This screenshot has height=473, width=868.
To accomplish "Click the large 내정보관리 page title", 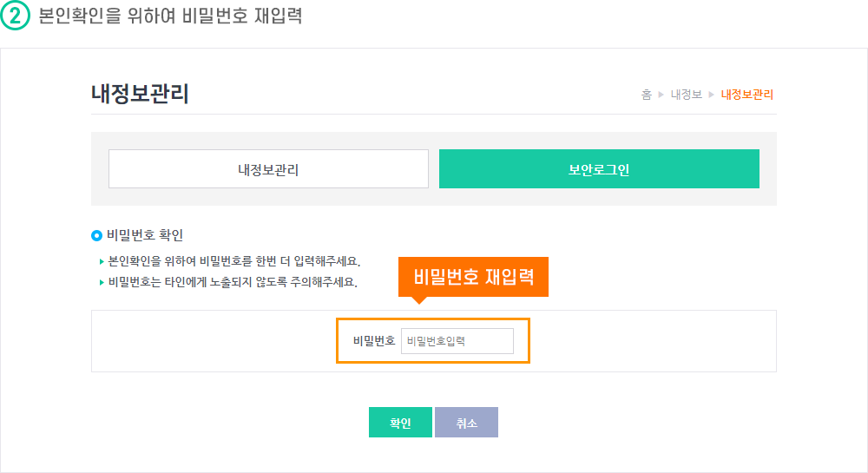I will (x=140, y=94).
